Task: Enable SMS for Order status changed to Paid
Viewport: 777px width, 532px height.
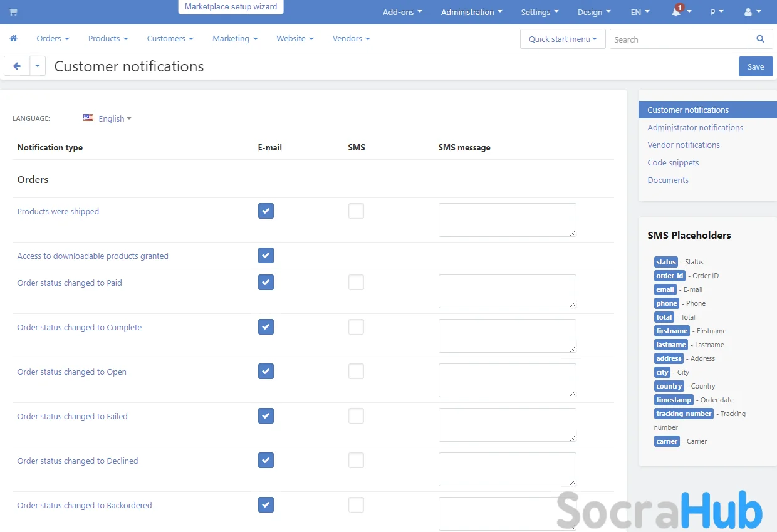Action: (356, 283)
